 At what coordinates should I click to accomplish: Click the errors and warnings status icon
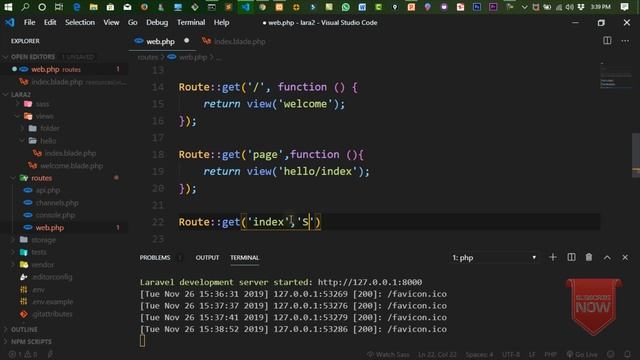(24, 354)
